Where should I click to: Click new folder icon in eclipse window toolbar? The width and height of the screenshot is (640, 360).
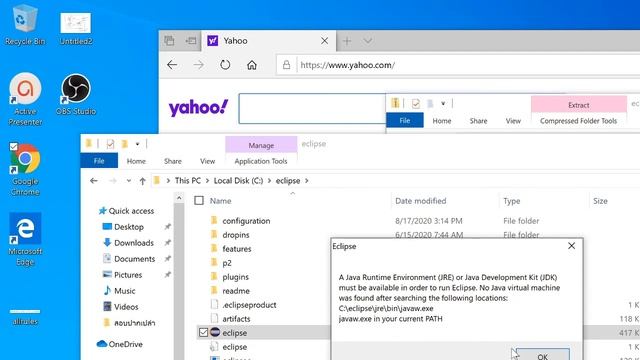point(124,144)
